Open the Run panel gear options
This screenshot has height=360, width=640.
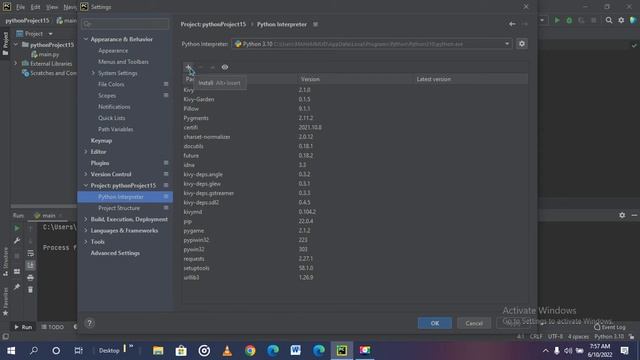click(x=622, y=215)
